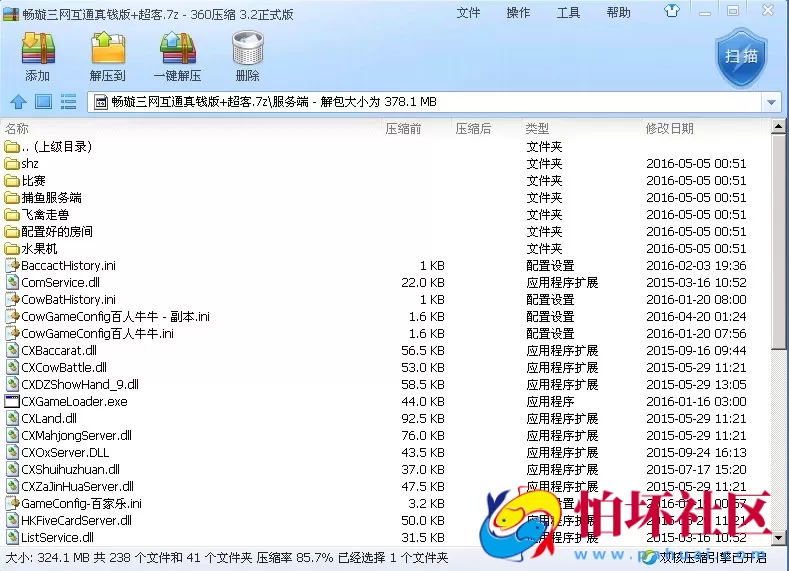
Task: Click the scrollbar up arrow
Action: [778, 127]
